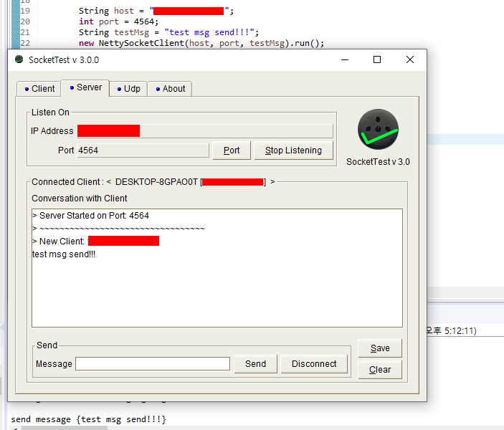Focus the Message input field
This screenshot has height=430, width=504.
(153, 364)
